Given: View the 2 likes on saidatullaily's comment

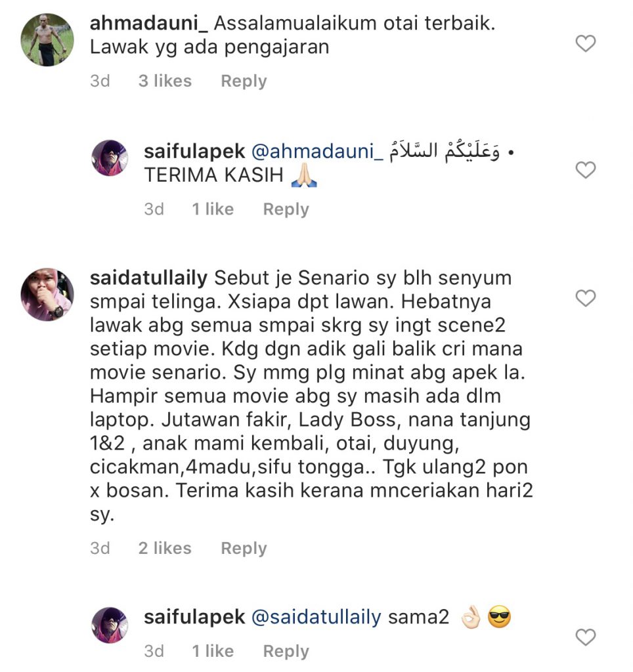Looking at the screenshot, I should 165,548.
